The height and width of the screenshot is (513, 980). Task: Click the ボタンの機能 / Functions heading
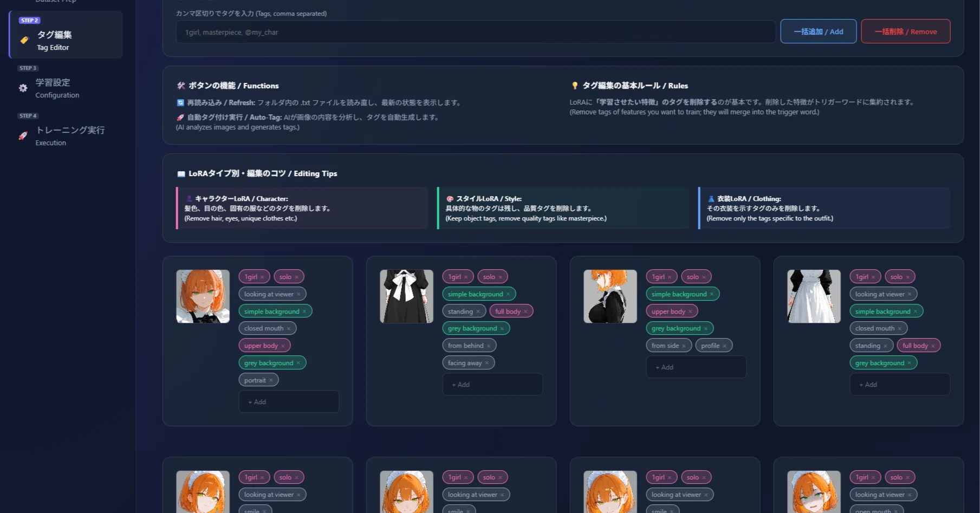(228, 86)
